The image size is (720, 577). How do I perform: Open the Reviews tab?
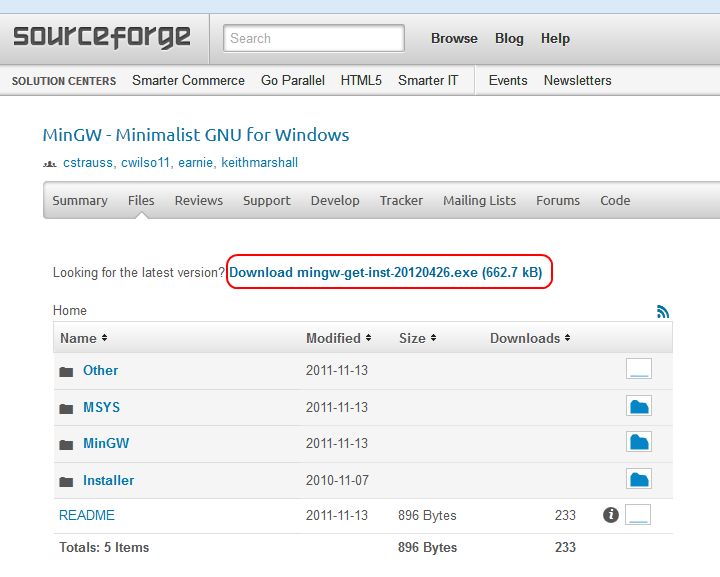198,201
